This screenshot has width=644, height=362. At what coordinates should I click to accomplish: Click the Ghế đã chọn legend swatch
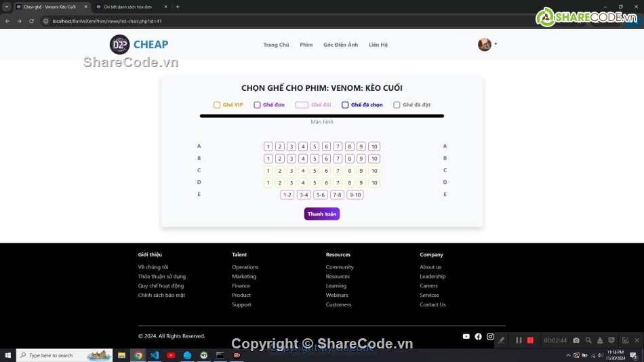pyautogui.click(x=345, y=105)
